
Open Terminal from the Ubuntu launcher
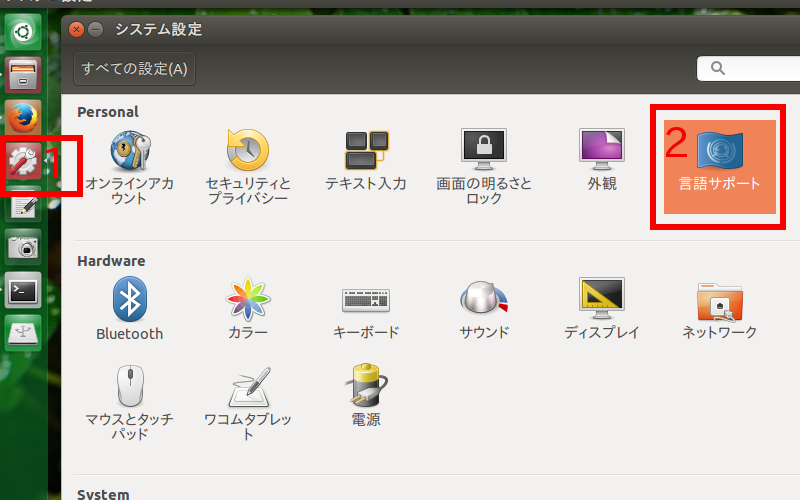[23, 291]
